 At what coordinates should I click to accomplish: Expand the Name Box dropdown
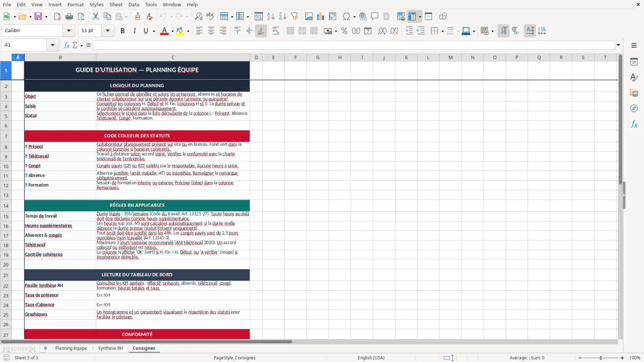(x=53, y=45)
